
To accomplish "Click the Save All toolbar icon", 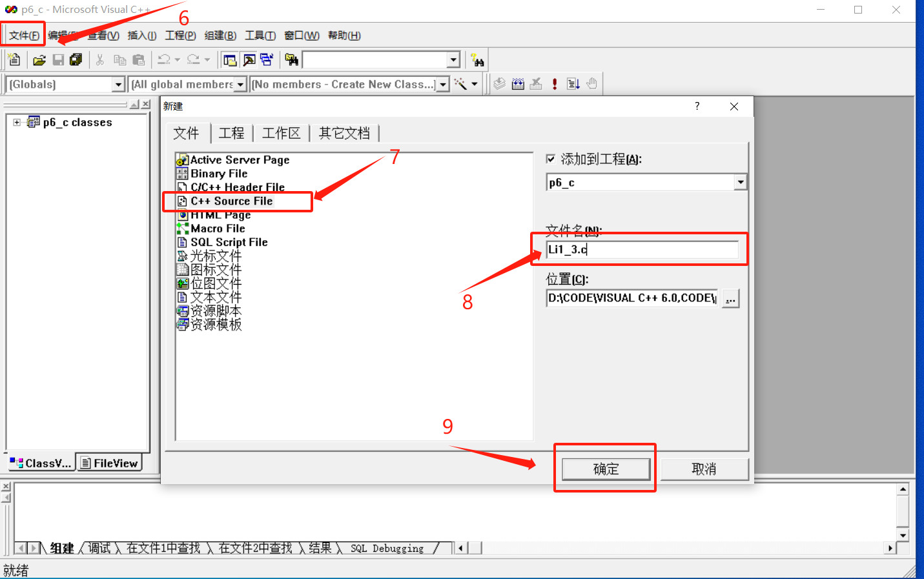I will 76,60.
